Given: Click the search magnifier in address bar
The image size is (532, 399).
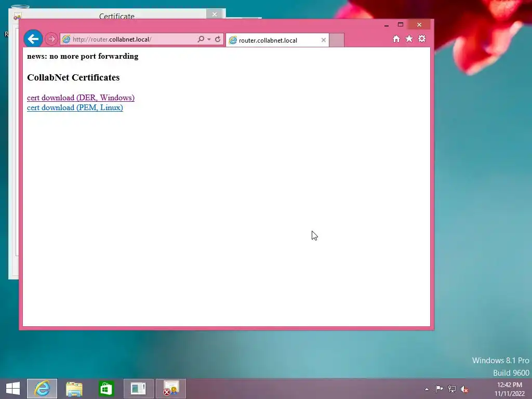Looking at the screenshot, I should click(201, 39).
